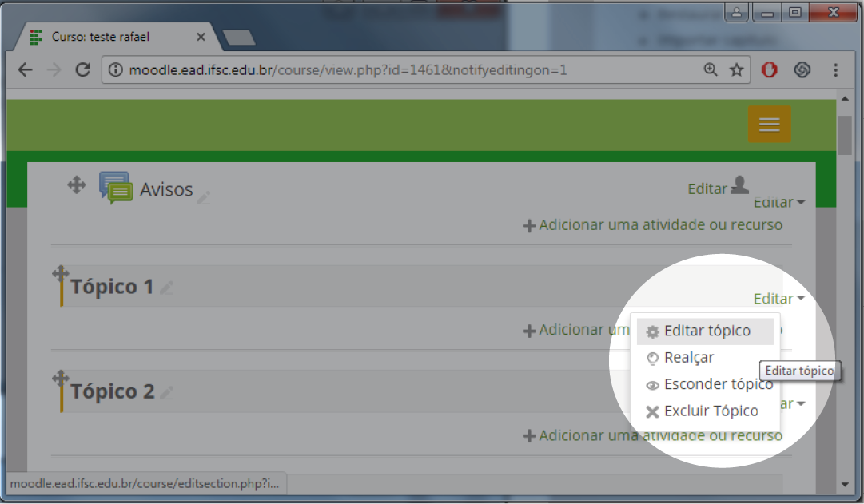864x504 pixels.
Task: Click the Avisos forum icon
Action: click(x=116, y=188)
